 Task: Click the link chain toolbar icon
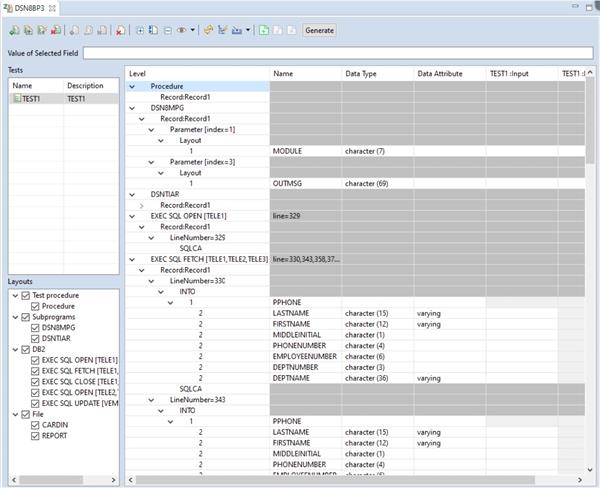pos(208,30)
